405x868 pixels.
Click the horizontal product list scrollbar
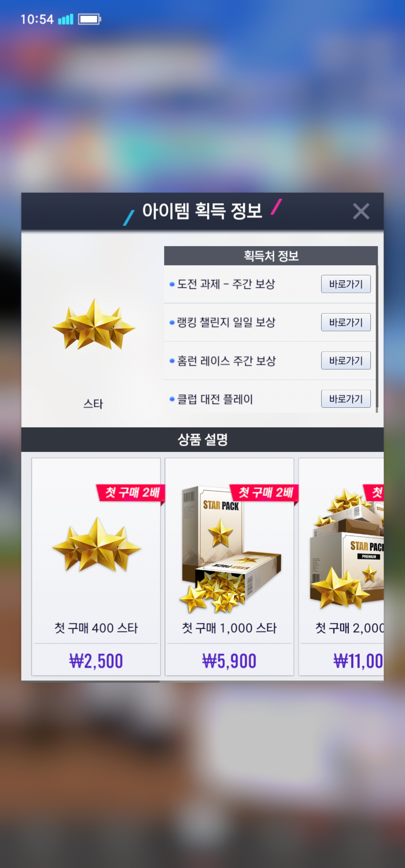90,682
